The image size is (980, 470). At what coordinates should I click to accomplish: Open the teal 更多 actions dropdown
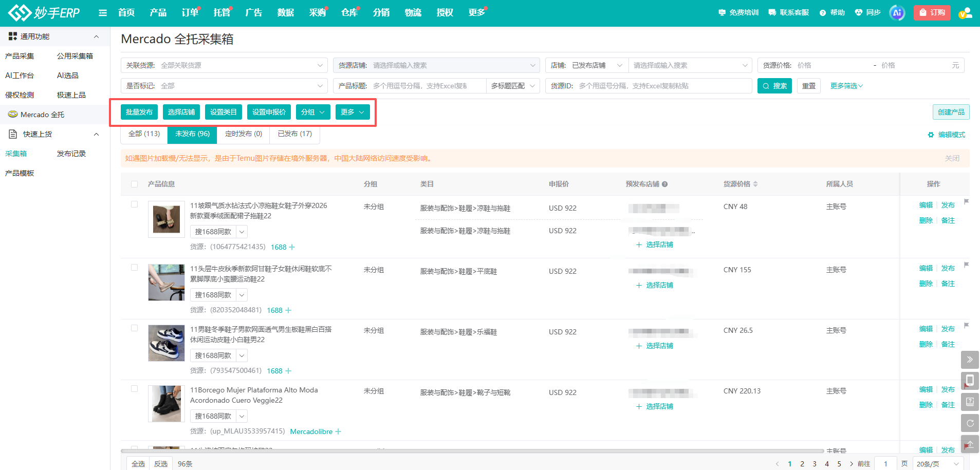click(x=353, y=112)
